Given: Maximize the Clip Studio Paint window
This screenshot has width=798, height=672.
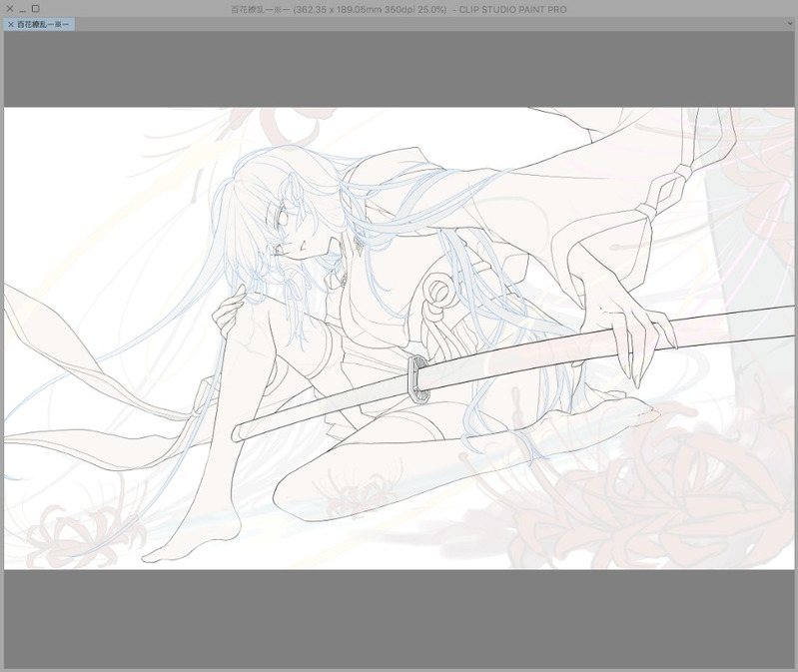Looking at the screenshot, I should point(35,9).
